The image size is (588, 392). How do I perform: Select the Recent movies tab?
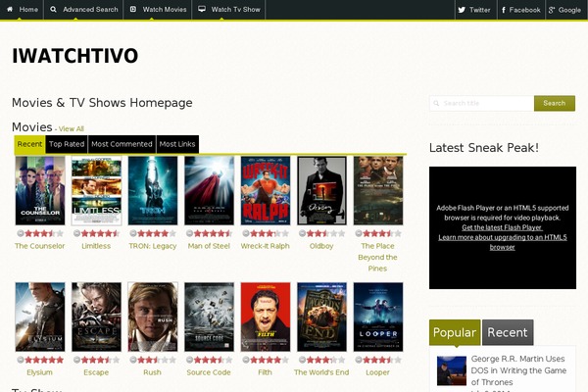(x=29, y=144)
